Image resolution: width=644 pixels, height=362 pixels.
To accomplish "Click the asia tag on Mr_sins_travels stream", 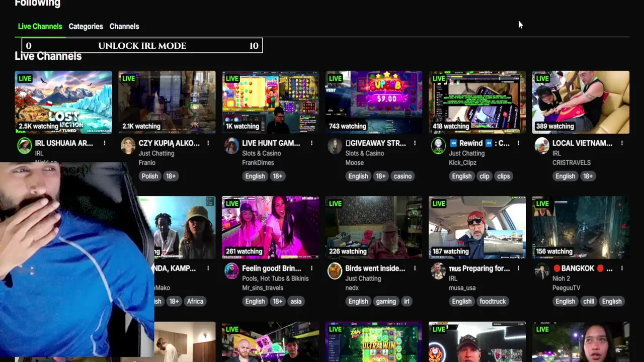I will tap(296, 301).
